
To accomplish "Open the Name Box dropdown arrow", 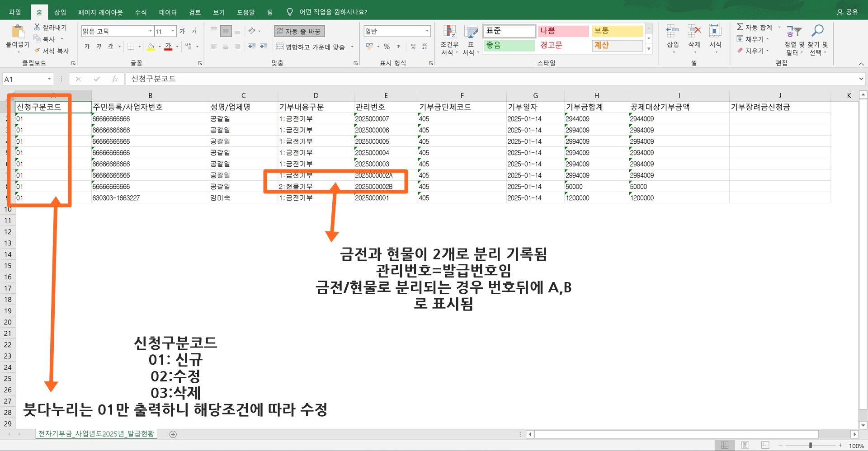I will [x=49, y=79].
